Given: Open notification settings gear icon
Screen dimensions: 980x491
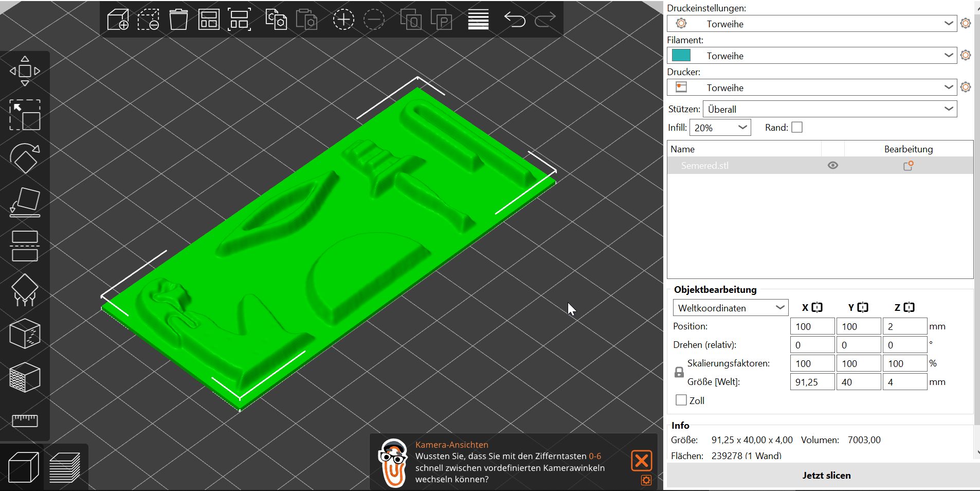Looking at the screenshot, I should (x=646, y=480).
